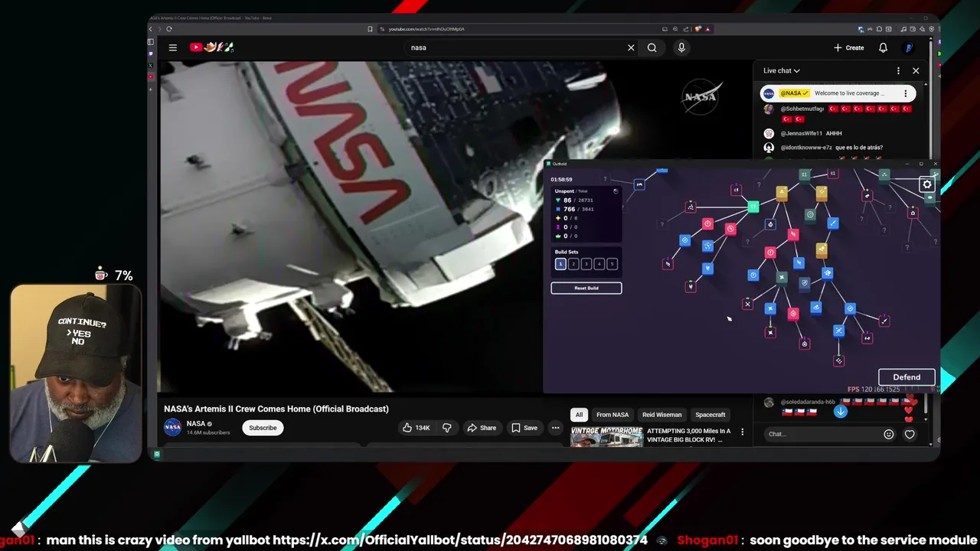This screenshot has height=551, width=980.
Task: Go to YouTube home via logo
Action: pyautogui.click(x=211, y=47)
